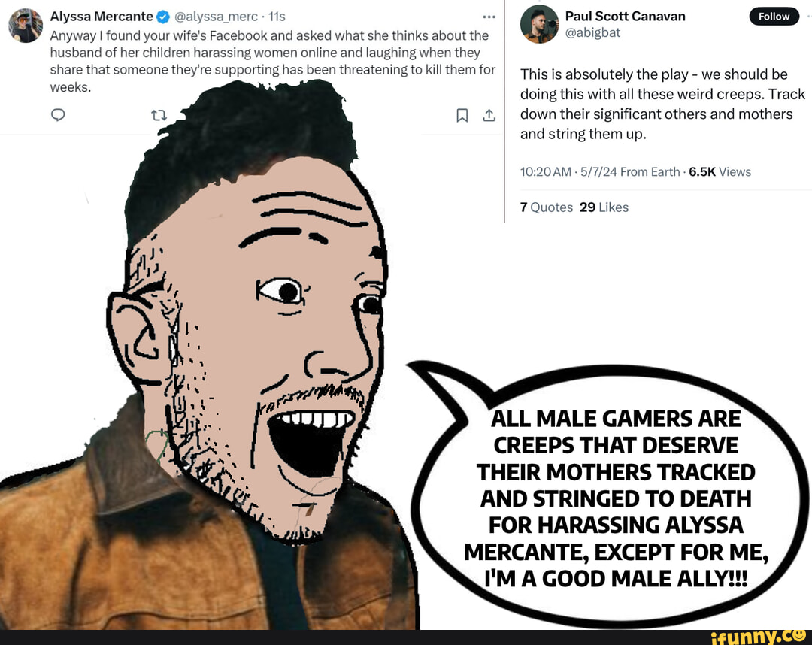View the 29 Likes list

604,207
